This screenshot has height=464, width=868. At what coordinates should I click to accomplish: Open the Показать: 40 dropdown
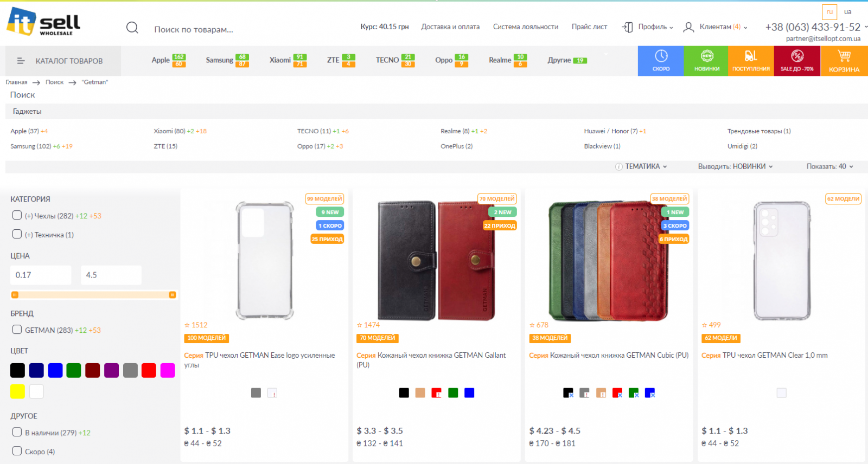click(x=829, y=166)
